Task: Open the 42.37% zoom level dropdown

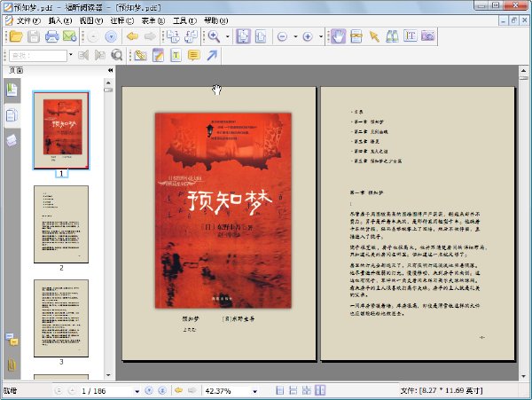Action: (x=254, y=391)
